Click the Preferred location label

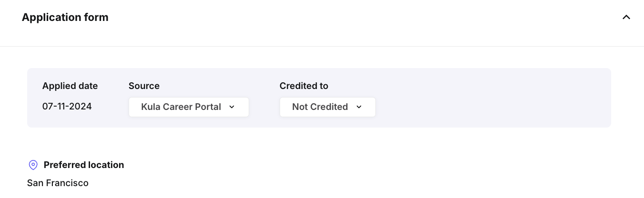click(x=84, y=165)
